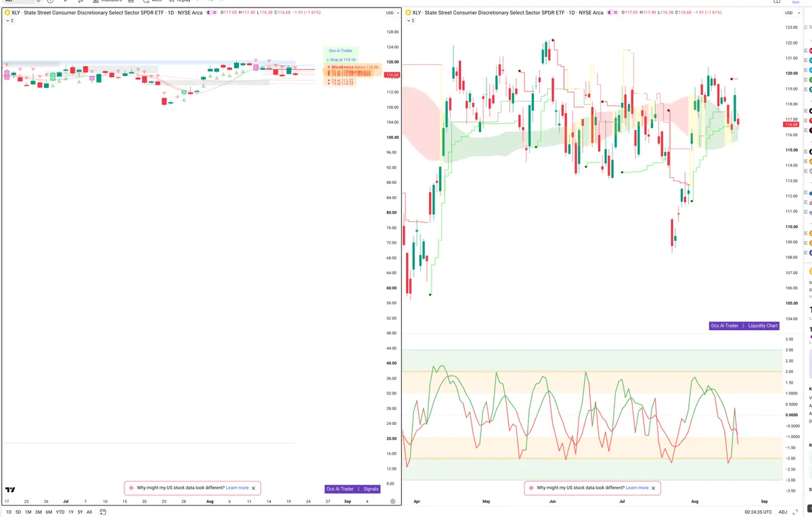Dismiss the US stock data notice in right chart
Screen dimensions: 812x517
point(654,488)
